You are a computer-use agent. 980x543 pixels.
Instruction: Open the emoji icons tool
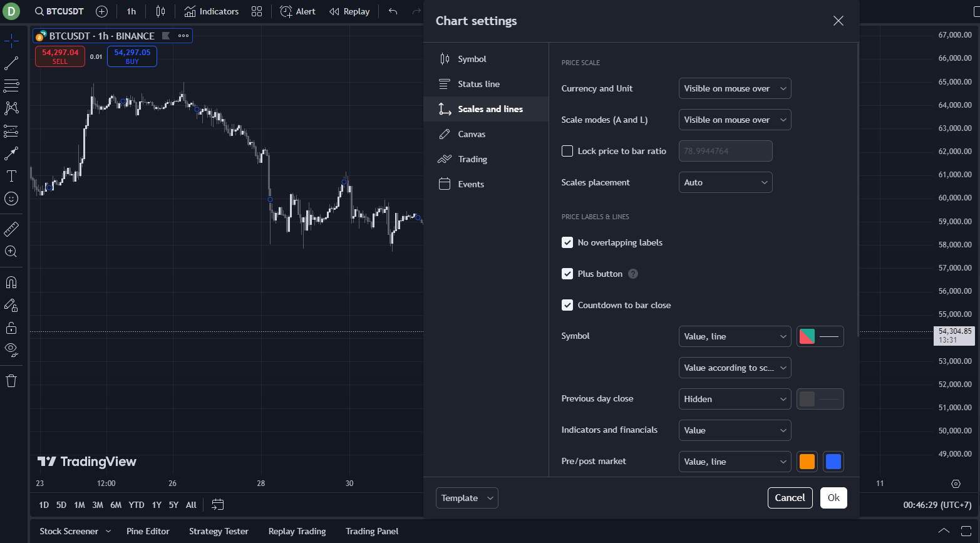(11, 199)
